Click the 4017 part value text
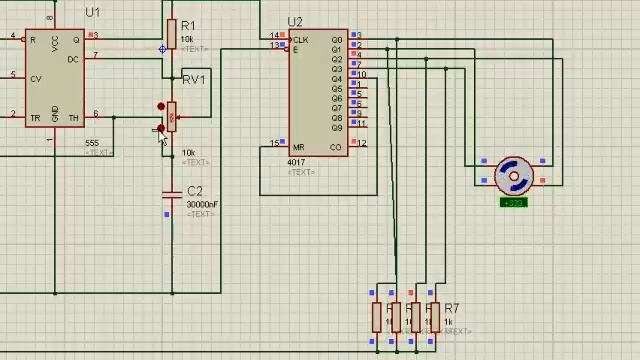Image resolution: width=640 pixels, height=360 pixels. click(x=296, y=162)
